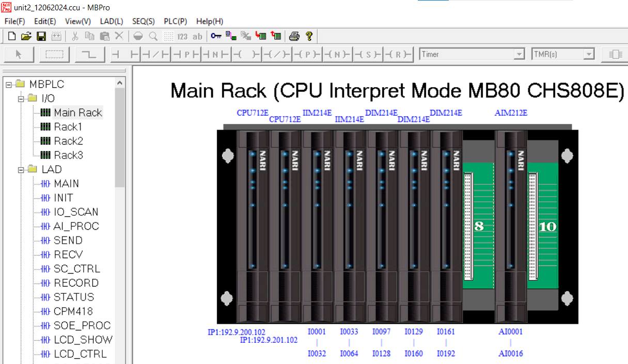Save the project using the floppy disk icon
The width and height of the screenshot is (628, 364).
[41, 36]
